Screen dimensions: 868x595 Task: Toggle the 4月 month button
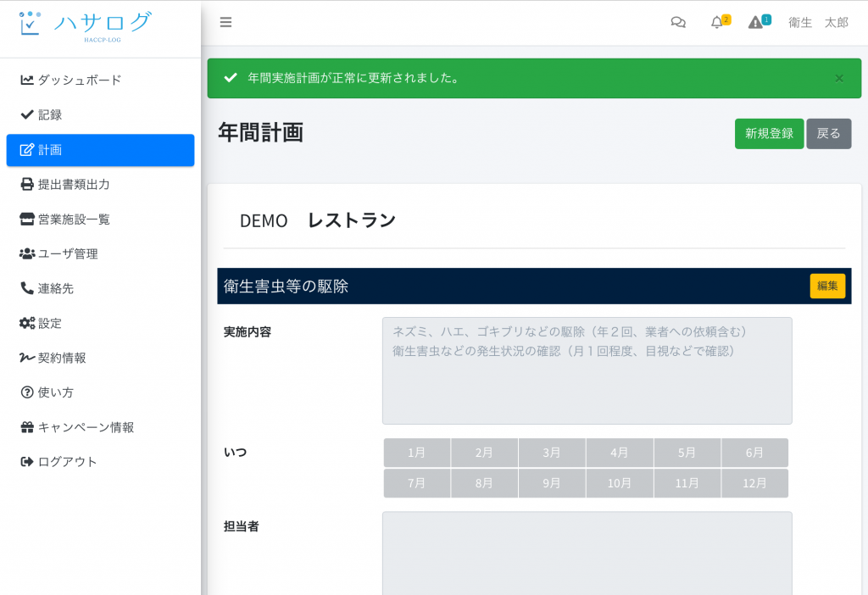click(x=619, y=453)
